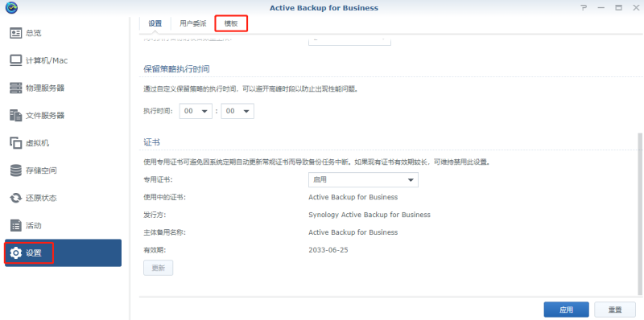Select the 文件服务器 file server icon
Viewport: 644px width, 320px height.
pos(15,116)
